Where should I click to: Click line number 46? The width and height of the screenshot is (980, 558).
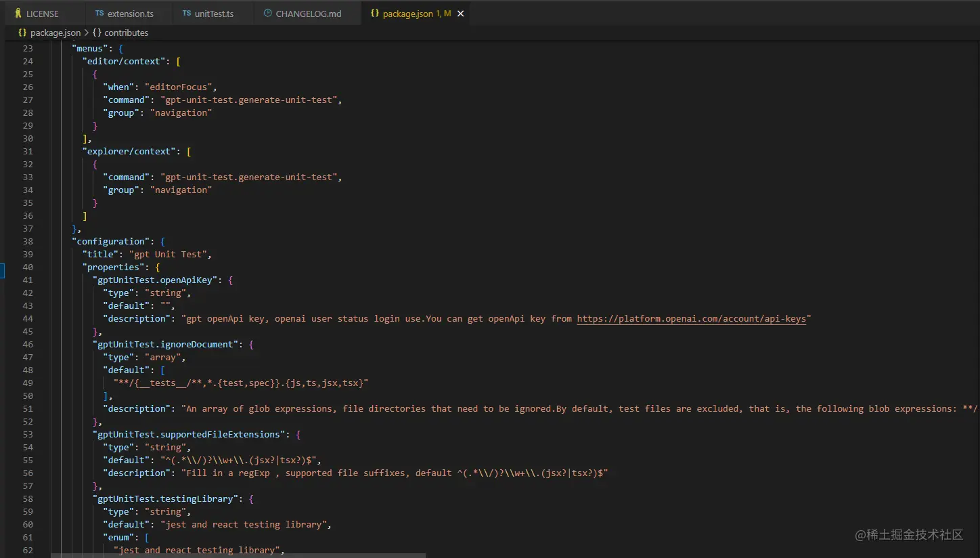tap(27, 344)
